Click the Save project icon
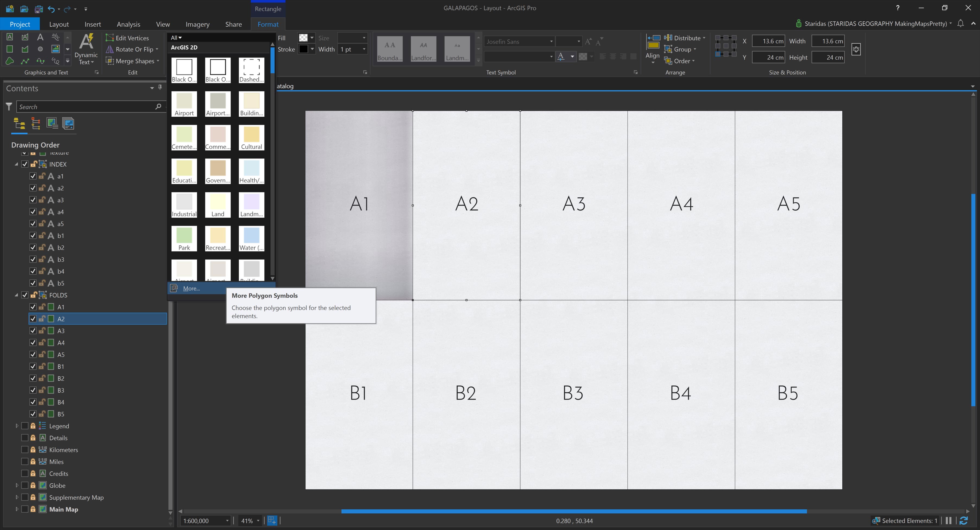 pos(39,9)
